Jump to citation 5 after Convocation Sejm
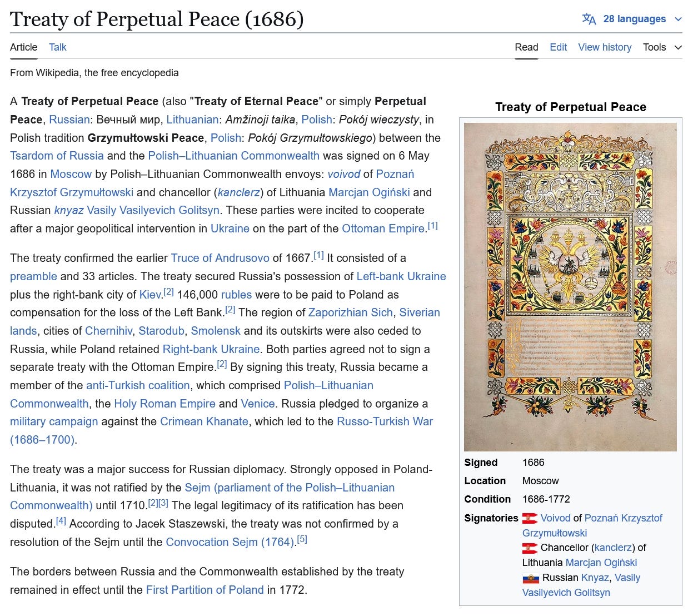 click(x=302, y=539)
